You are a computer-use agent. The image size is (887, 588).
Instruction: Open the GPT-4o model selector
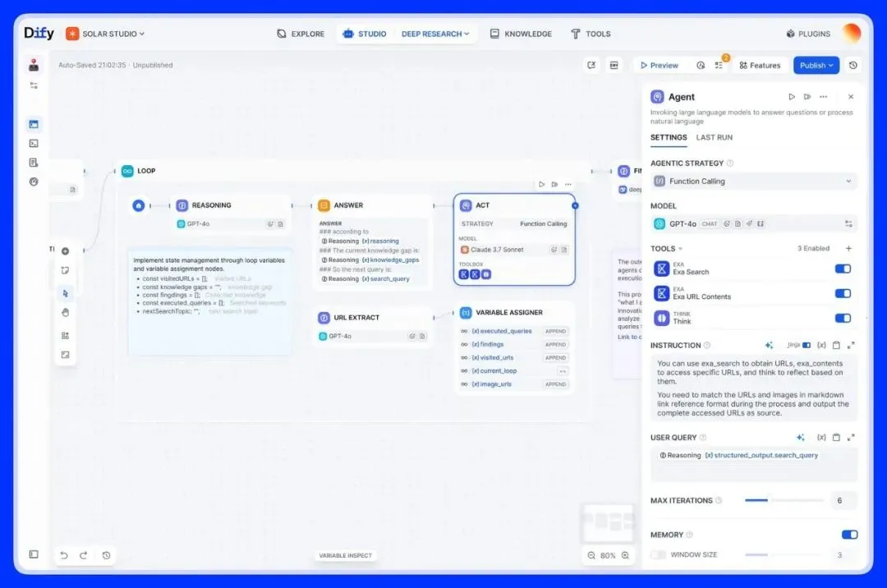pyautogui.click(x=744, y=224)
